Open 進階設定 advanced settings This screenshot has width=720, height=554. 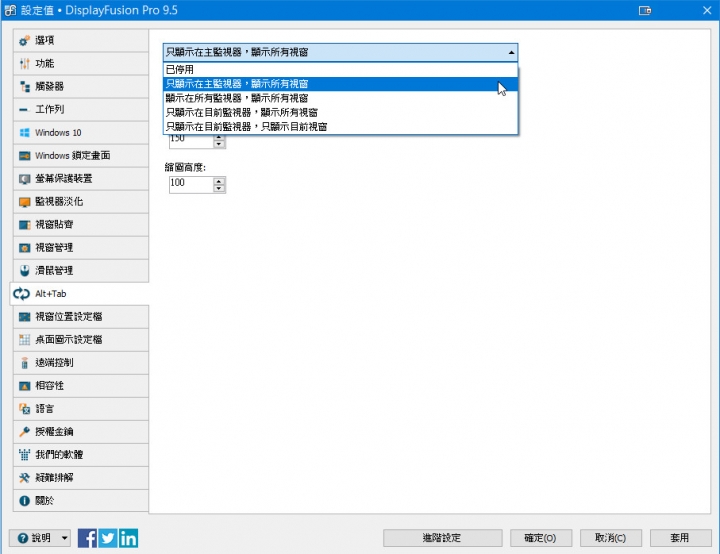click(442, 538)
